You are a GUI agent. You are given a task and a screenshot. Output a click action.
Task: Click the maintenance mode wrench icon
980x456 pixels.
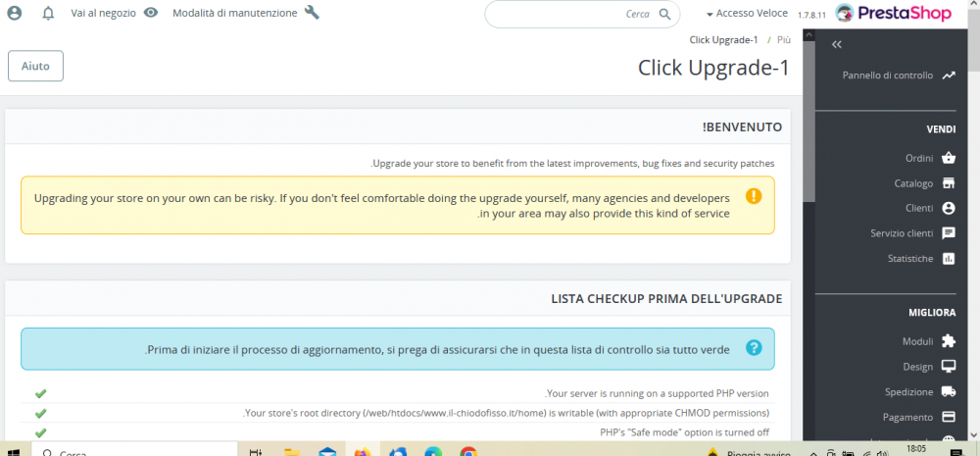point(312,13)
